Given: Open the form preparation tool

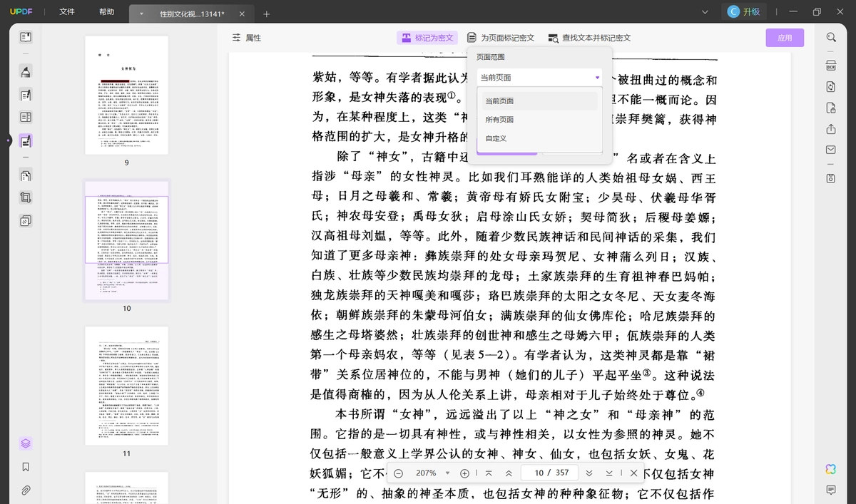Looking at the screenshot, I should coord(26,118).
